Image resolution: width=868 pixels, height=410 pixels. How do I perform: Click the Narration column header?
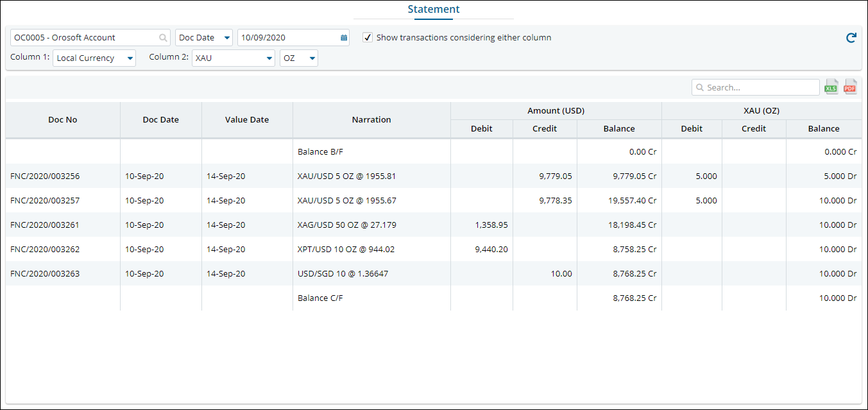[x=371, y=120]
